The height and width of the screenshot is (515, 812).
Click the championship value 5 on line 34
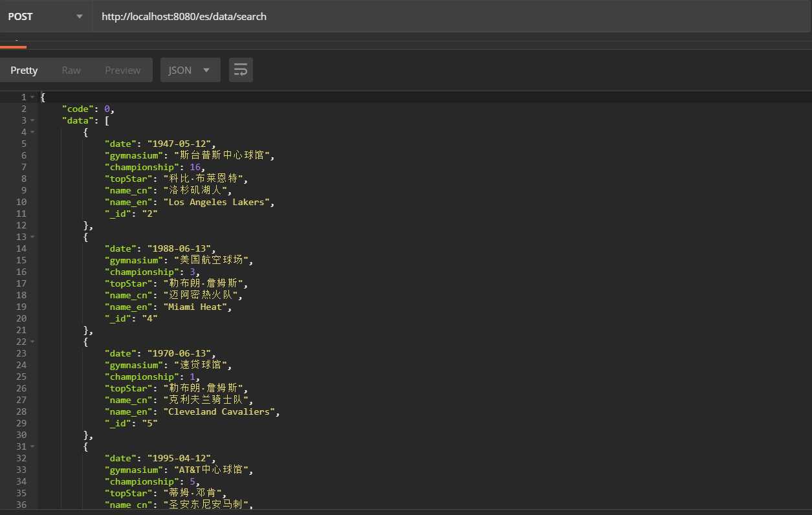[x=192, y=481]
